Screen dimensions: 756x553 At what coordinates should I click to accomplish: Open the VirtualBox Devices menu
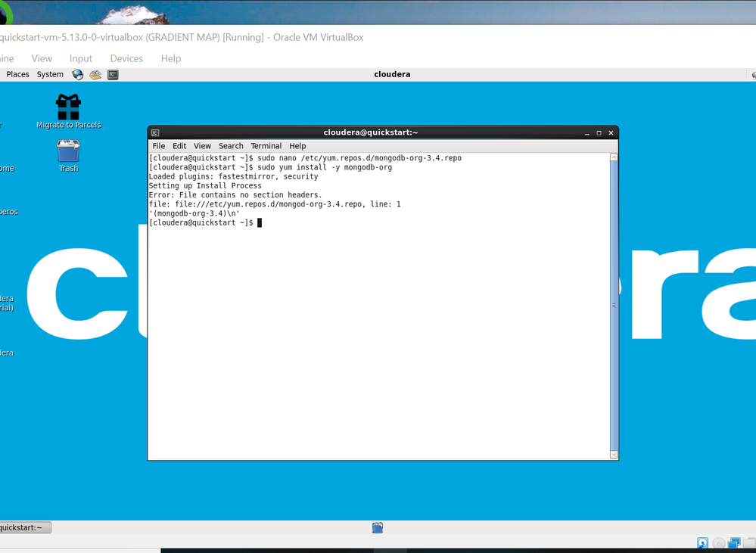[126, 58]
